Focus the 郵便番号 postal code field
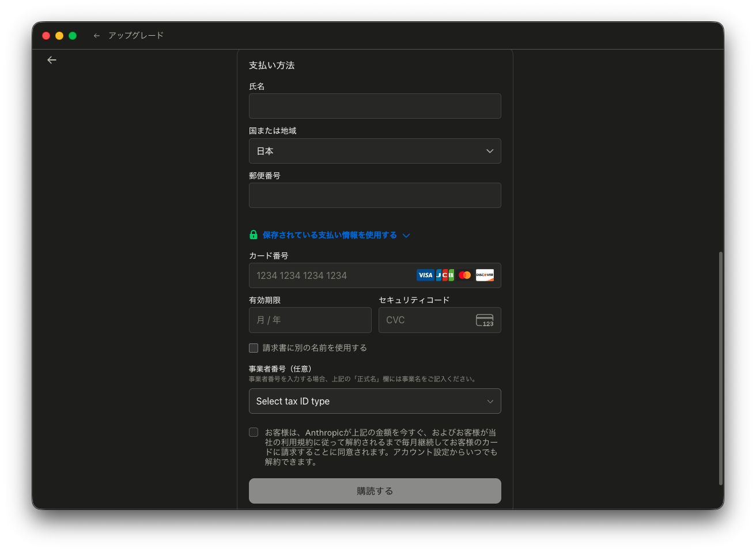Image resolution: width=756 pixels, height=552 pixels. (x=375, y=195)
